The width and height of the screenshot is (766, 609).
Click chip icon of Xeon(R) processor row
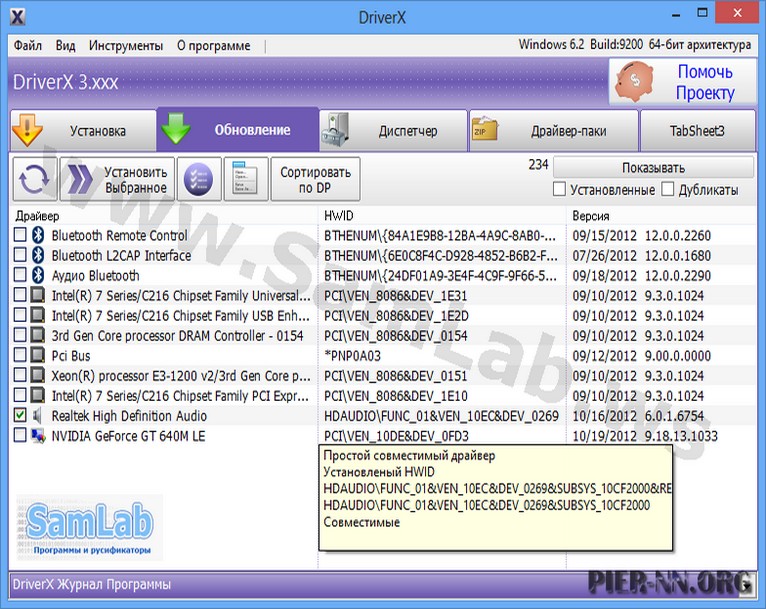coord(38,375)
